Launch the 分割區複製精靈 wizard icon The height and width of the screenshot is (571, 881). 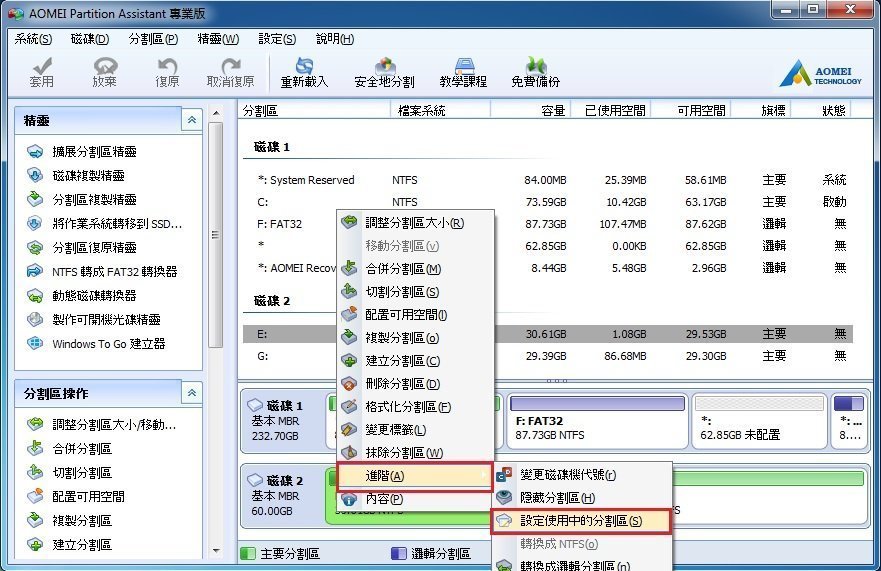(35, 200)
